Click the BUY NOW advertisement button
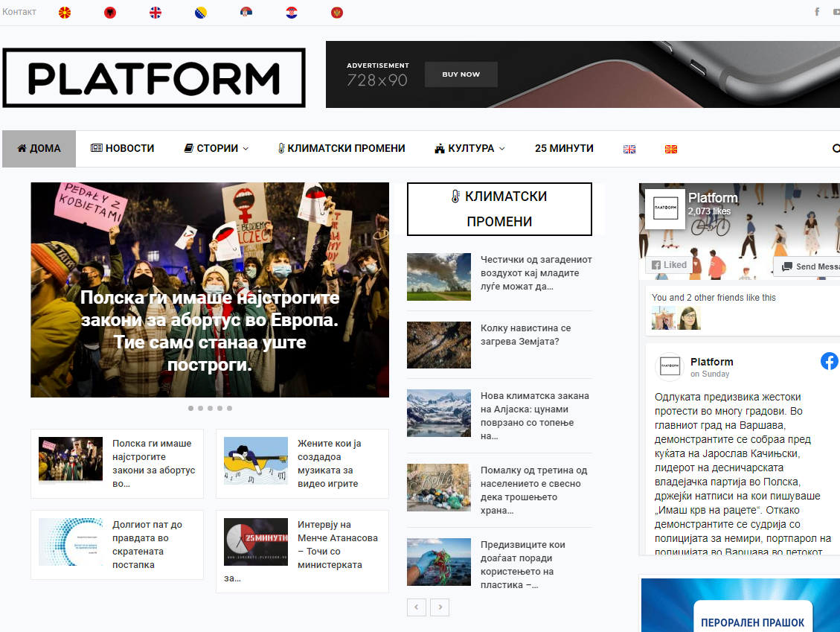The image size is (840, 632). [461, 74]
